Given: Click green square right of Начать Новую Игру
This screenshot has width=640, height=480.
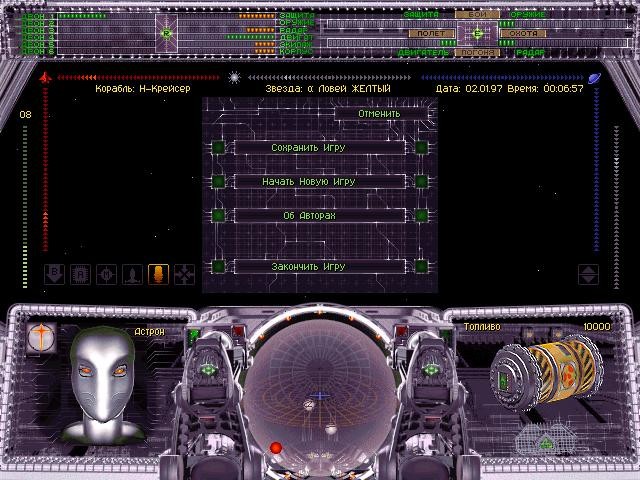Looking at the screenshot, I should [422, 181].
